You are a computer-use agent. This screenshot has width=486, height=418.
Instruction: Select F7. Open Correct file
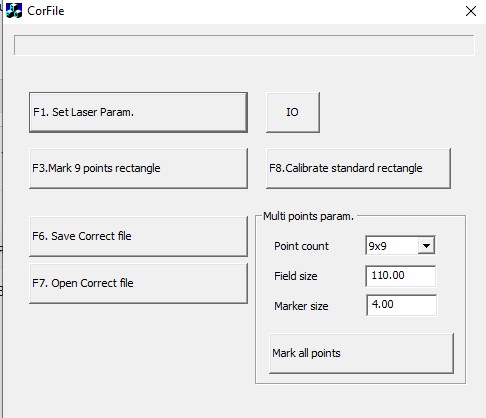coord(138,283)
